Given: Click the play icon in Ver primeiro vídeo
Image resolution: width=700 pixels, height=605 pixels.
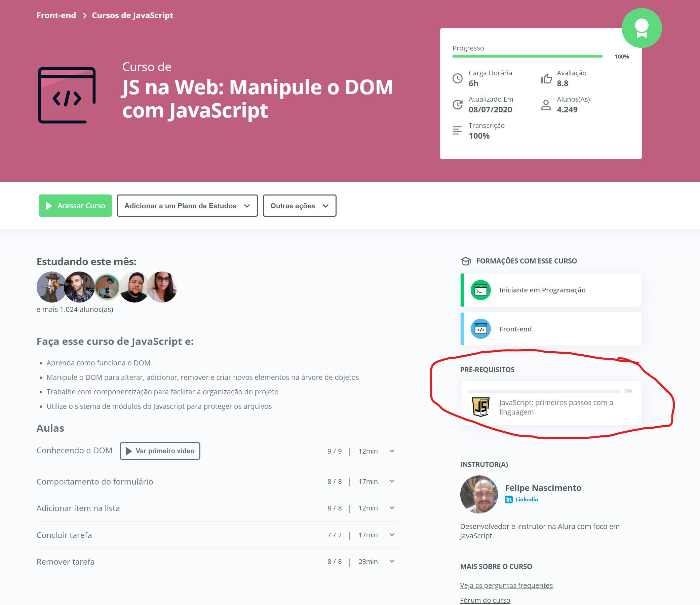Looking at the screenshot, I should pyautogui.click(x=128, y=451).
